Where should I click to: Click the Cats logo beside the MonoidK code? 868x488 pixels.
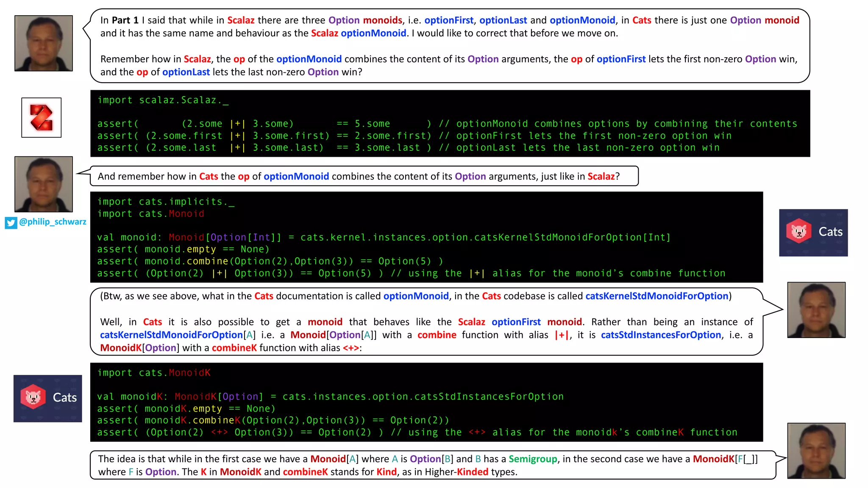(47, 398)
